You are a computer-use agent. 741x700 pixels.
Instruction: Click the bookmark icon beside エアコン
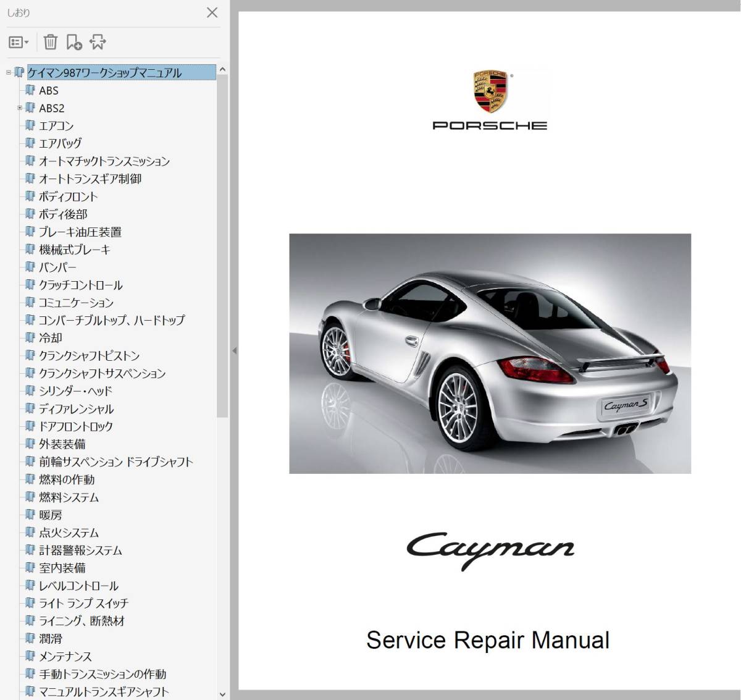click(x=30, y=125)
